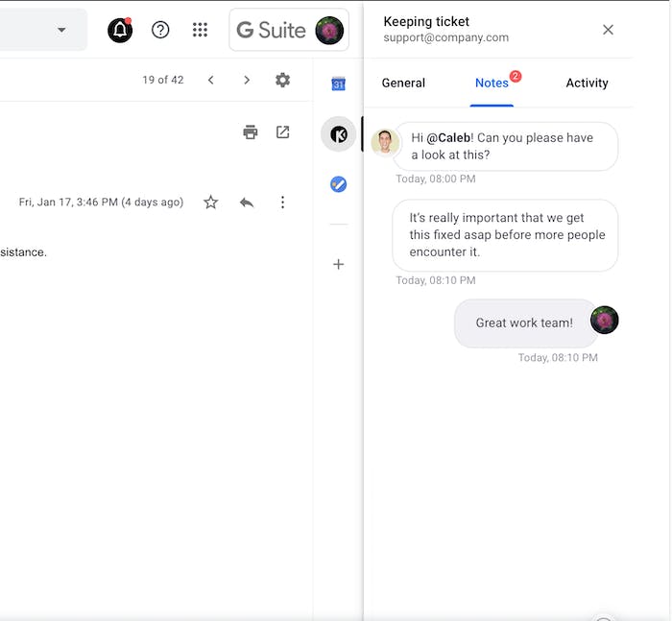
Task: Print the email conversation
Action: pos(251,132)
